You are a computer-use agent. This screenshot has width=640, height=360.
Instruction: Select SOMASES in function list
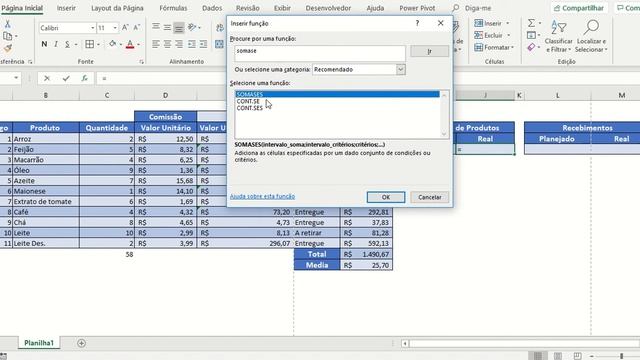tap(338, 94)
